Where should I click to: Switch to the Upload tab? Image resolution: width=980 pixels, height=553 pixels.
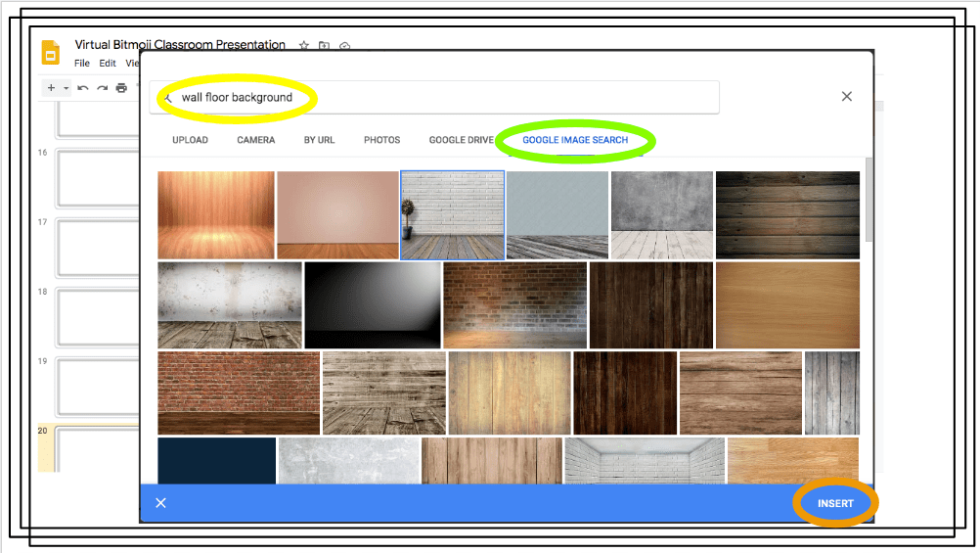(190, 140)
